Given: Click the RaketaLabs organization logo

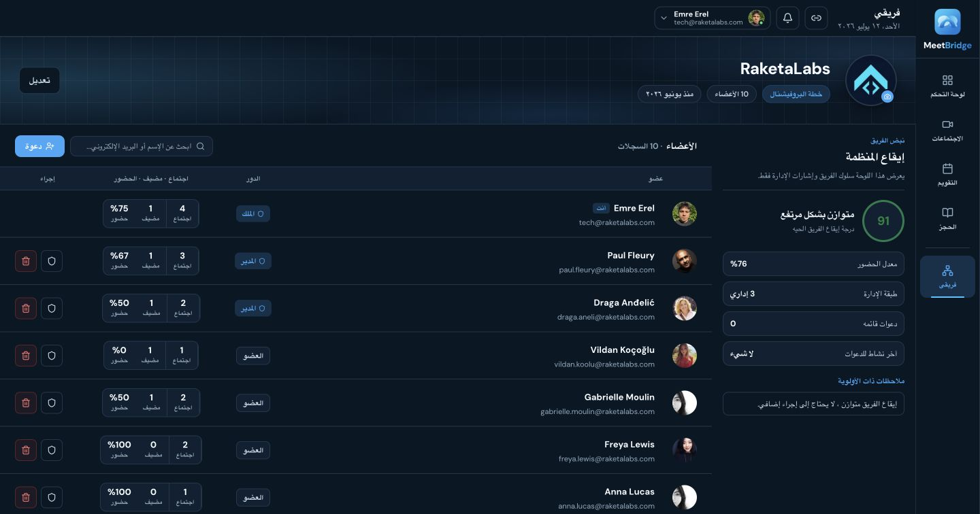Looking at the screenshot, I should point(870,80).
